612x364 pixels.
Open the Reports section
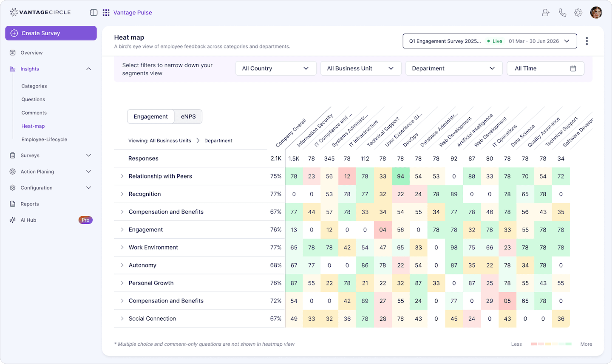pos(29,203)
